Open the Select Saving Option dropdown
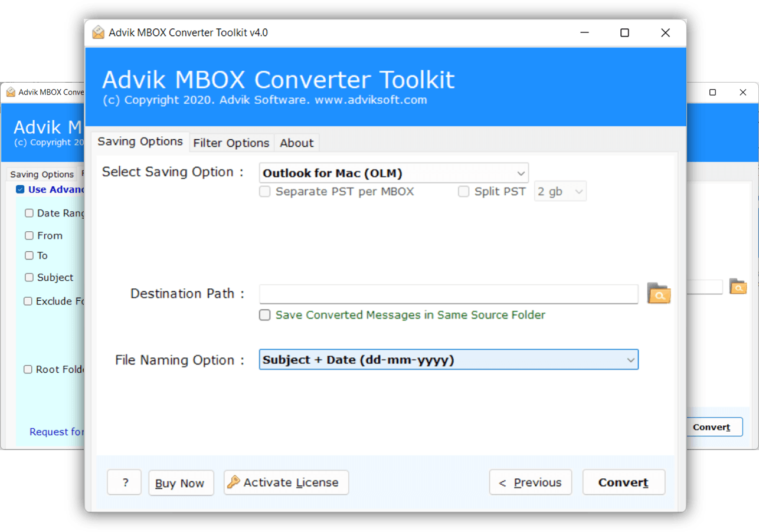Screen dimensions: 759x532 tap(394, 173)
